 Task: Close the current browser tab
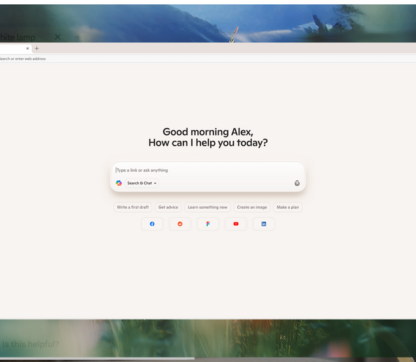(x=28, y=48)
